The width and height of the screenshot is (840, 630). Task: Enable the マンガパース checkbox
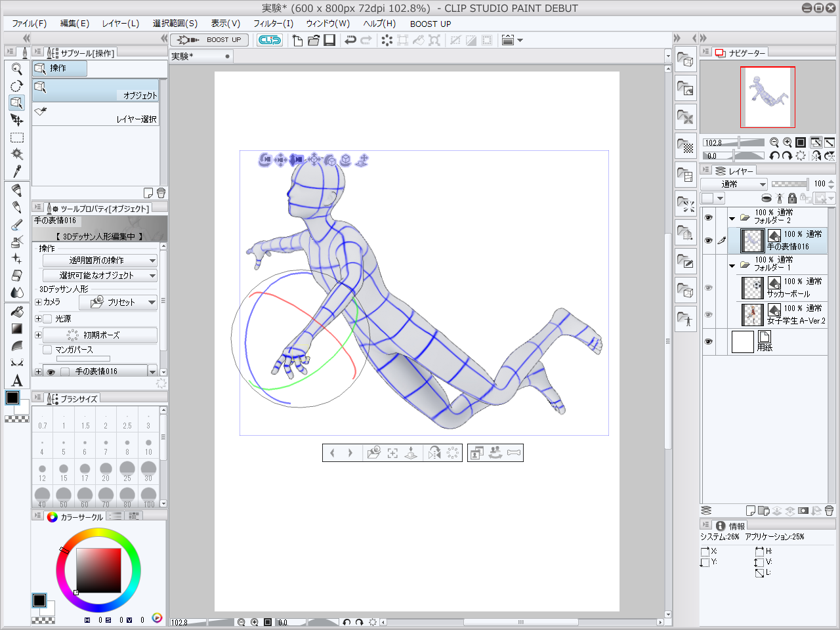coord(47,350)
